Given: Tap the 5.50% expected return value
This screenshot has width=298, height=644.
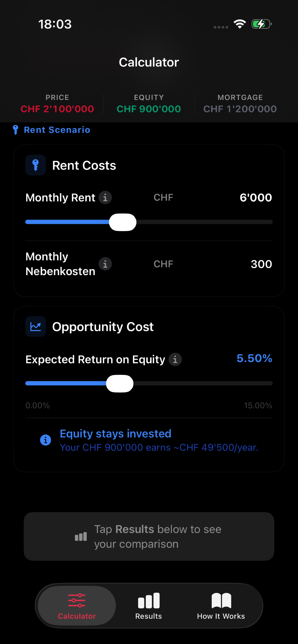Looking at the screenshot, I should click(x=254, y=358).
